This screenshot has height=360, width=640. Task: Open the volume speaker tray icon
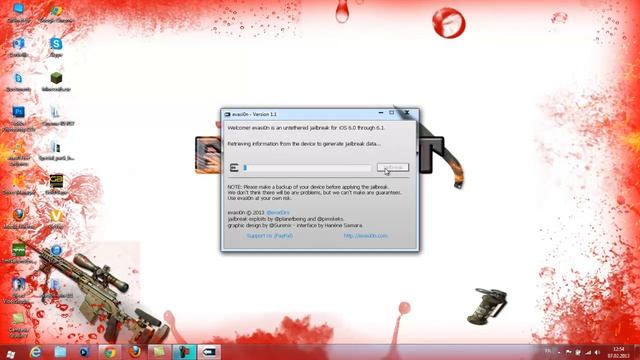(598, 352)
